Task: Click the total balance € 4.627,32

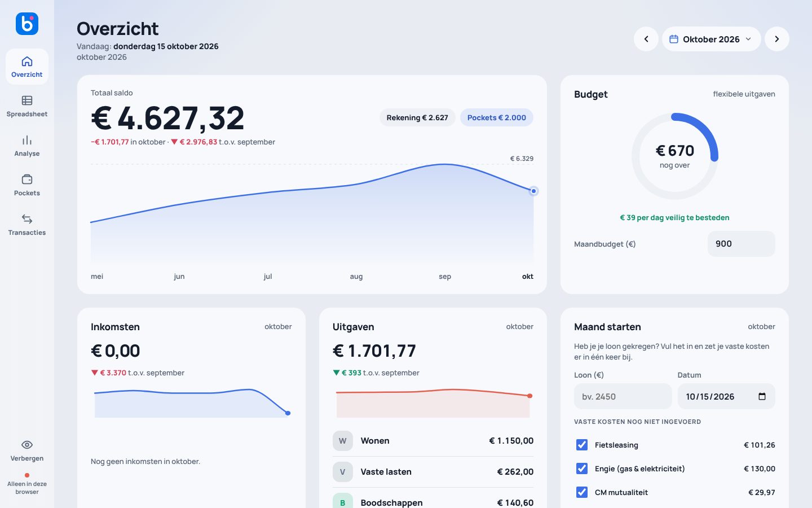Action: coord(167,118)
